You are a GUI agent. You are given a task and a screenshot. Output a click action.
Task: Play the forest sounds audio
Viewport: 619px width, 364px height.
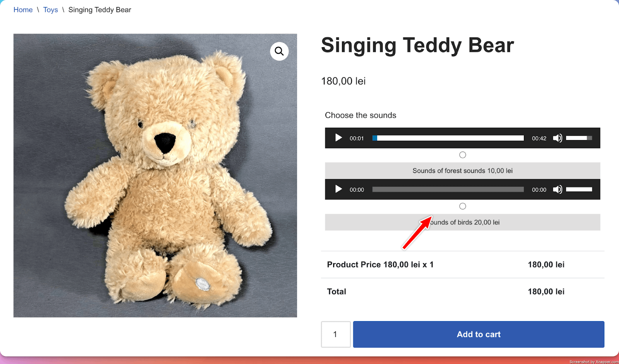click(339, 138)
